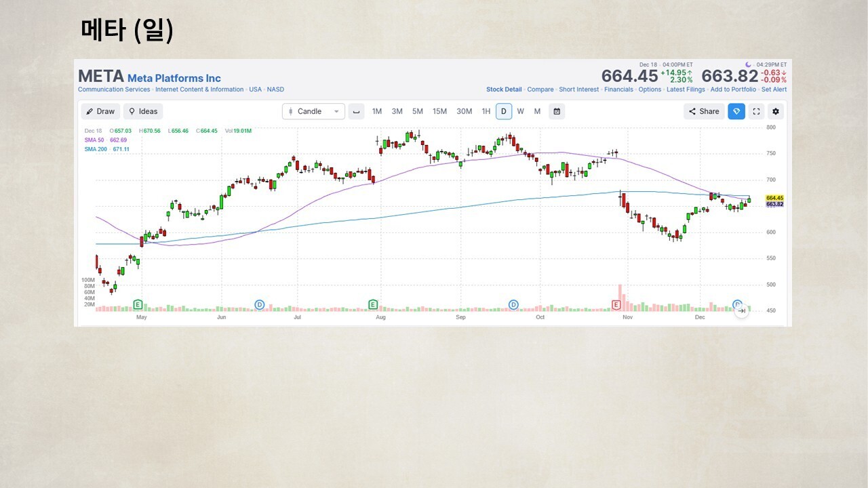Go to the Financials page
The width and height of the screenshot is (868, 488).
tap(618, 89)
